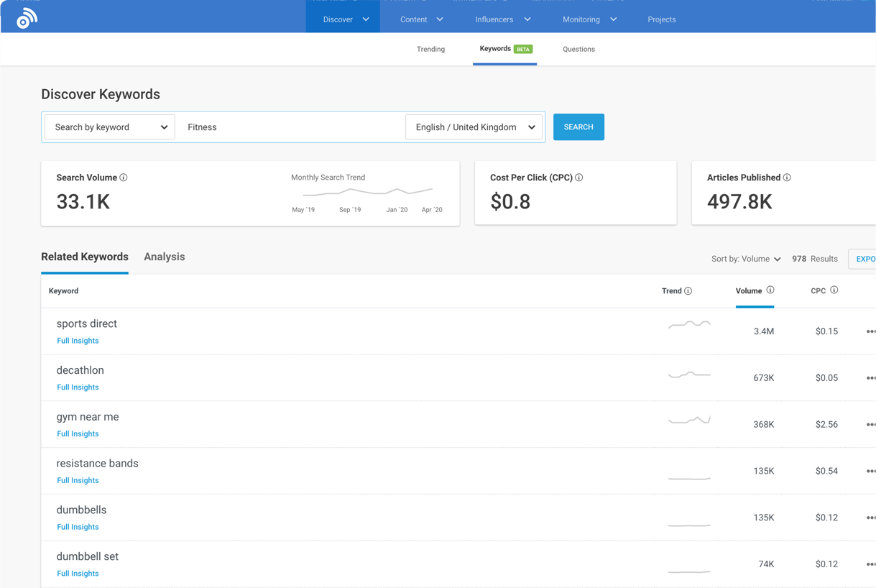The height and width of the screenshot is (588, 876).
Task: Open the options menu for decathlon row
Action: pyautogui.click(x=870, y=377)
